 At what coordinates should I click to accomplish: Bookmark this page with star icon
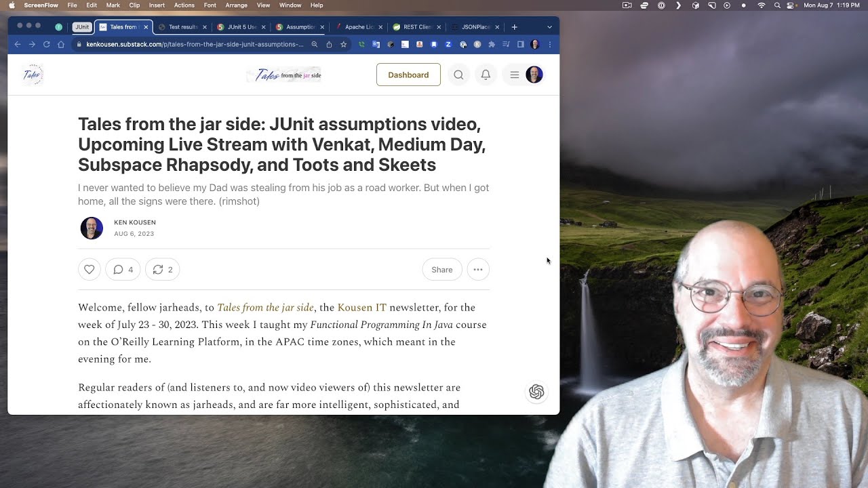[343, 44]
